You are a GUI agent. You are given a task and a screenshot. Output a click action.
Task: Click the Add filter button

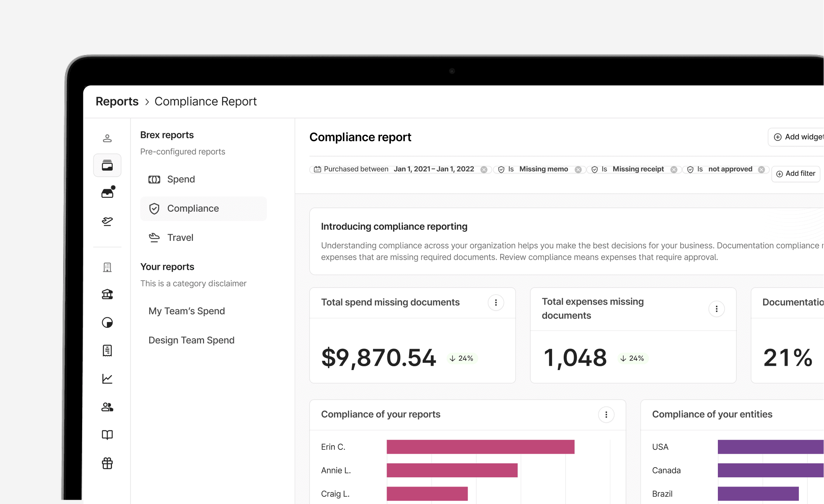pos(796,174)
